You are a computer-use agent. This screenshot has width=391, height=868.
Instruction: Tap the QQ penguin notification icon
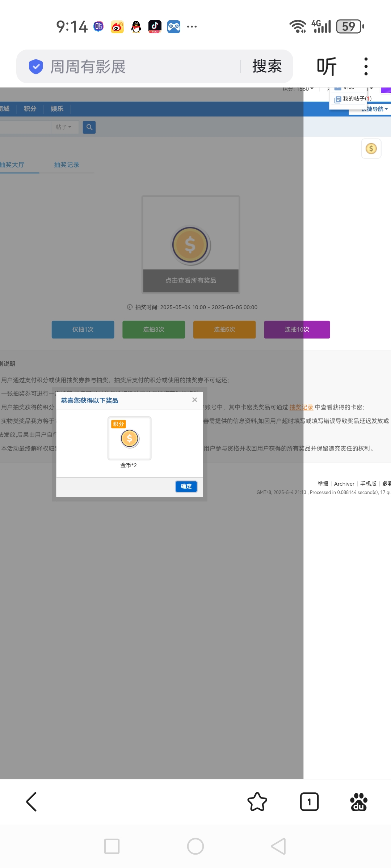pos(136,27)
